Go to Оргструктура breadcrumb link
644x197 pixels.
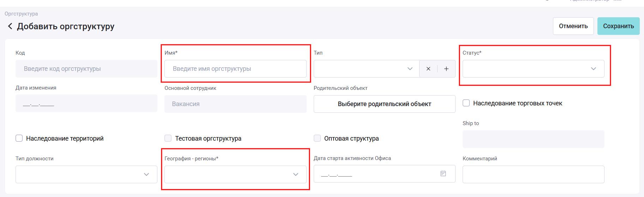(x=21, y=14)
